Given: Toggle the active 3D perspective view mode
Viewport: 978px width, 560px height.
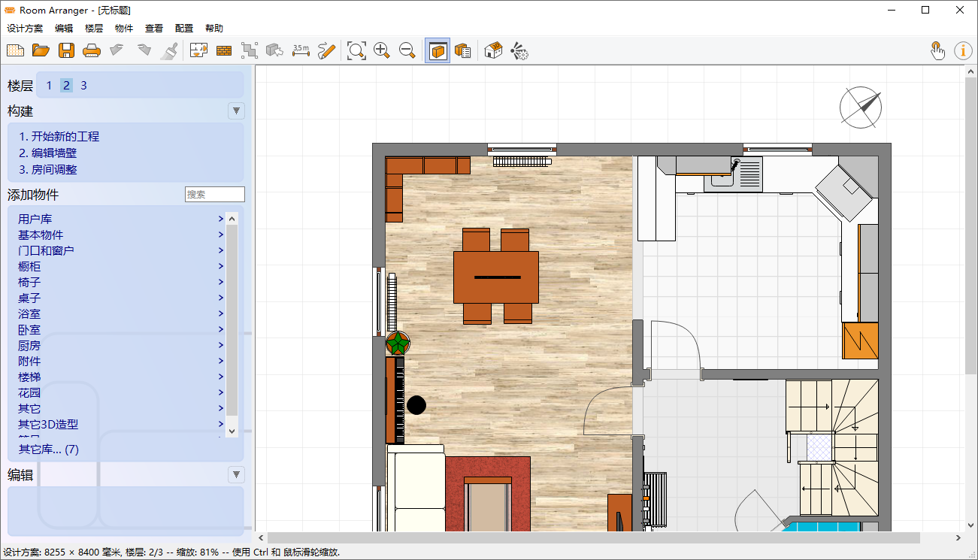Looking at the screenshot, I should point(437,50).
